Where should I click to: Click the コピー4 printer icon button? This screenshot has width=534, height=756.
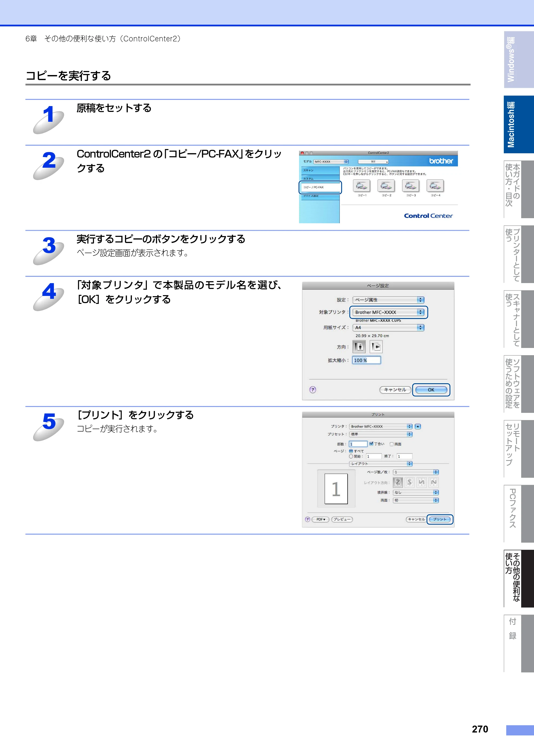tap(435, 186)
